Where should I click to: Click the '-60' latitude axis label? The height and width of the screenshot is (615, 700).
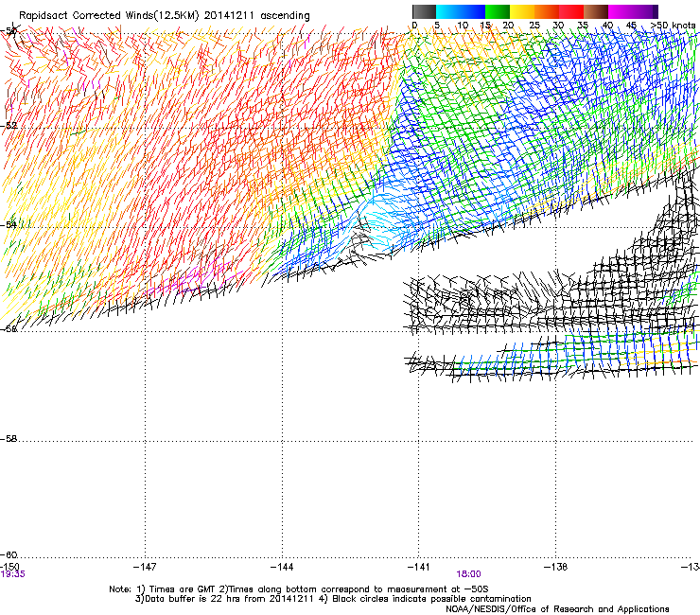[x=9, y=555]
